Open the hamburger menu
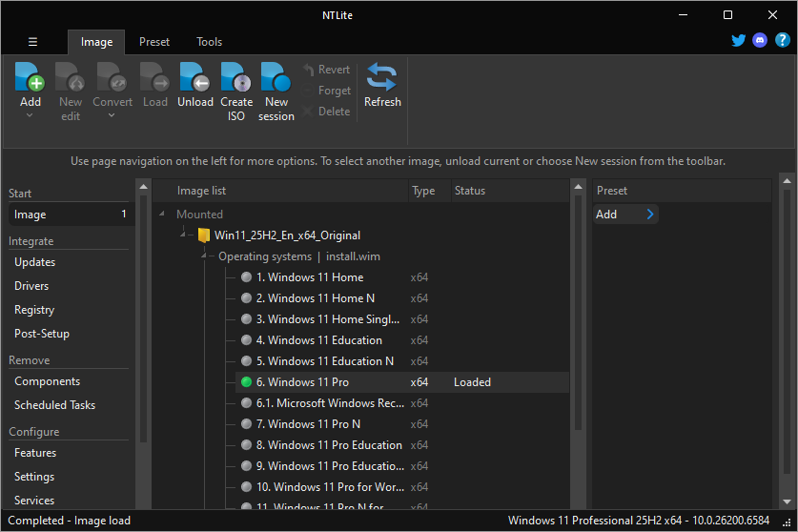Screen dimensions: 798x532 32,42
